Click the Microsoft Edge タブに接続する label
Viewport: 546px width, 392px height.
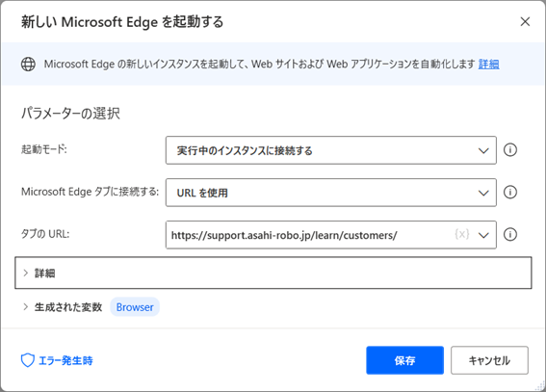[x=90, y=192]
